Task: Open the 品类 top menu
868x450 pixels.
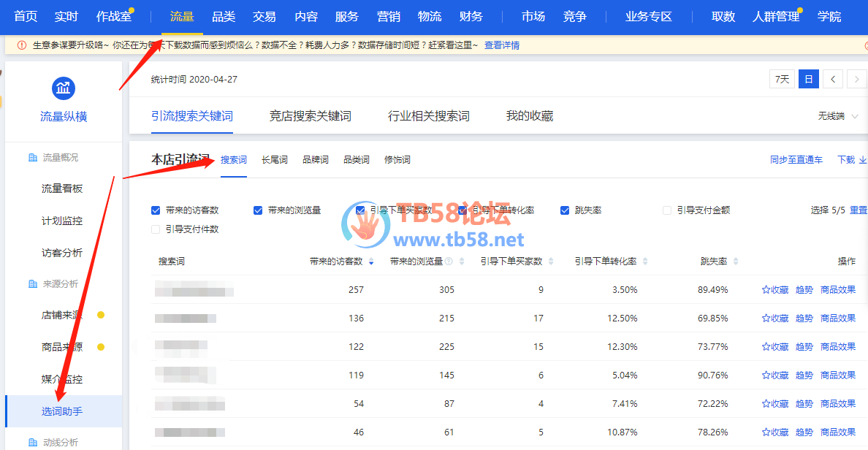Action: click(224, 17)
